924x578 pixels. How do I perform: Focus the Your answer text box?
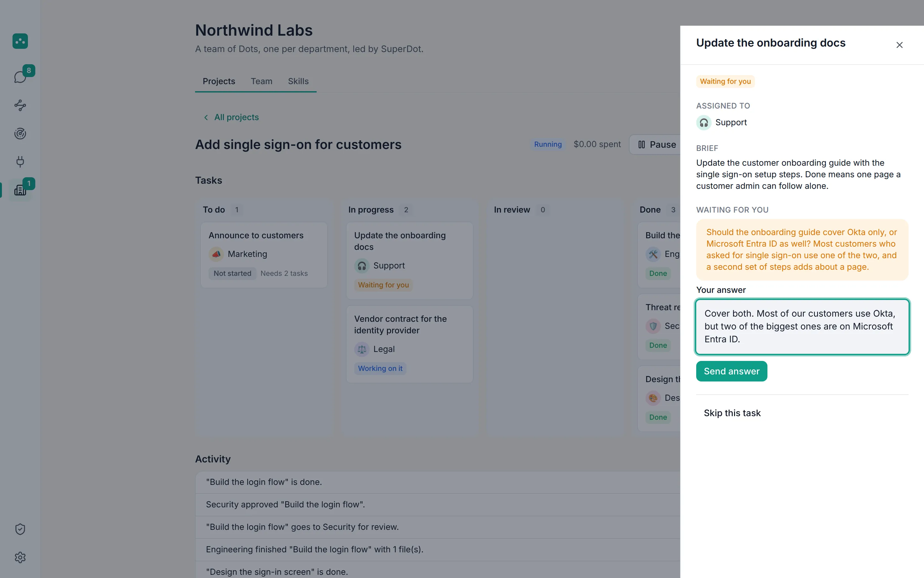[x=802, y=327]
